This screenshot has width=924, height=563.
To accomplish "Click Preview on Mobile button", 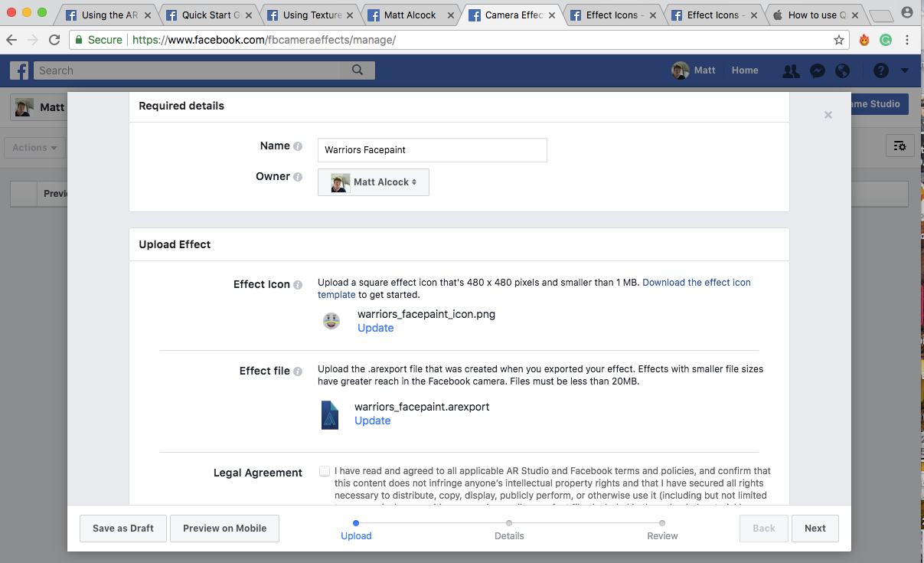I will [224, 529].
